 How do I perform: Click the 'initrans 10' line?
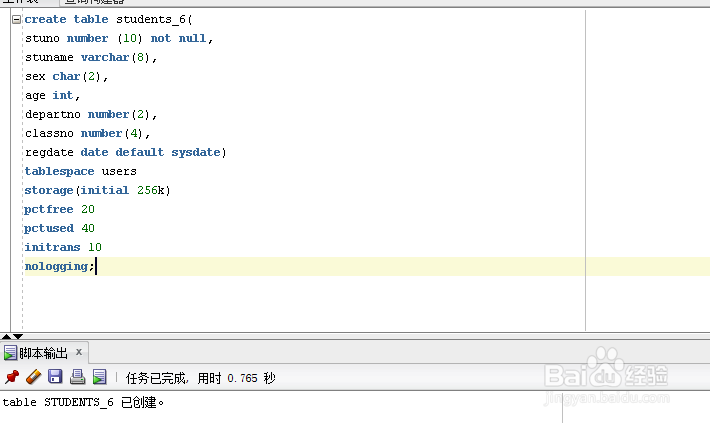[63, 247]
